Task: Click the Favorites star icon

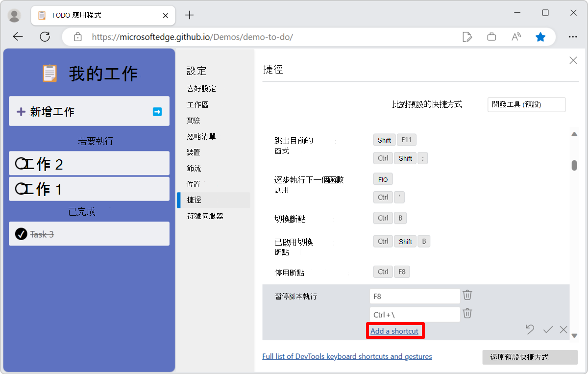Action: 540,37
